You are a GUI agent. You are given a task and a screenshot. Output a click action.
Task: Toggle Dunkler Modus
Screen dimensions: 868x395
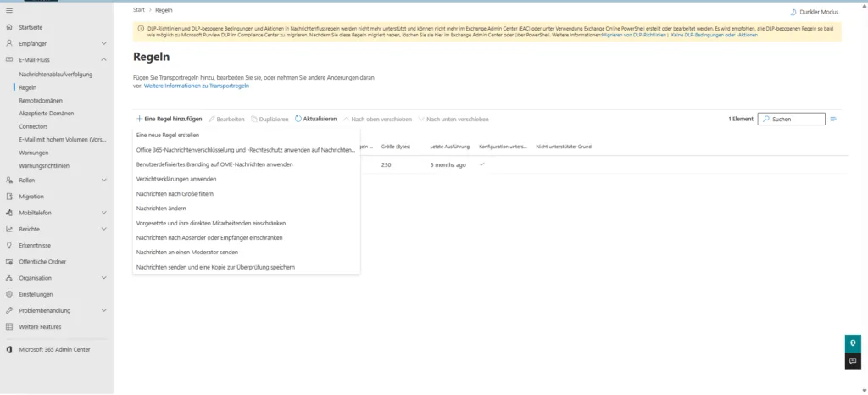click(x=815, y=12)
